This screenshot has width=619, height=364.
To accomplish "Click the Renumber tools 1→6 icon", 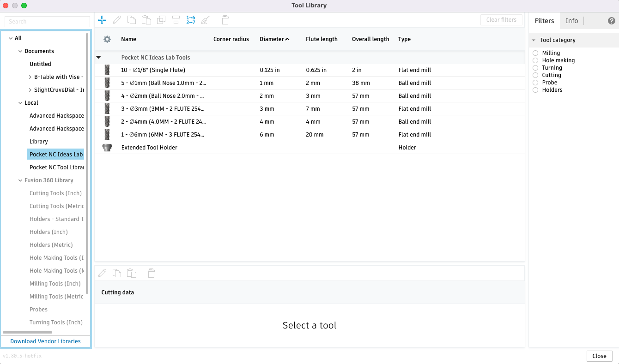I will tap(191, 20).
